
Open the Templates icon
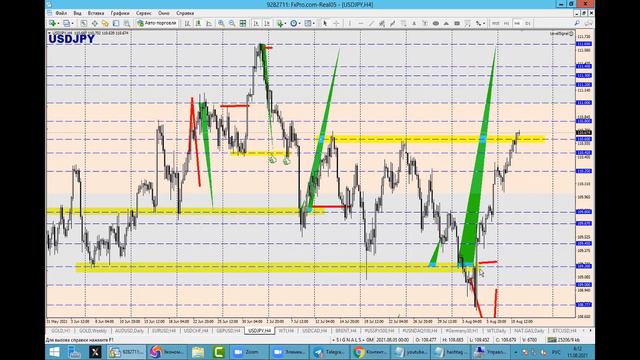coord(307,23)
